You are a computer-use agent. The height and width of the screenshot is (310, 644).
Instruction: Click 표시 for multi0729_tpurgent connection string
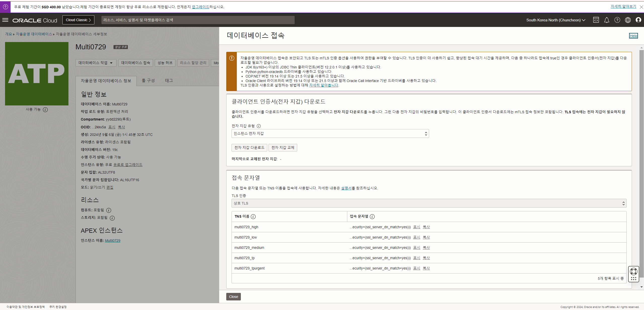click(417, 268)
